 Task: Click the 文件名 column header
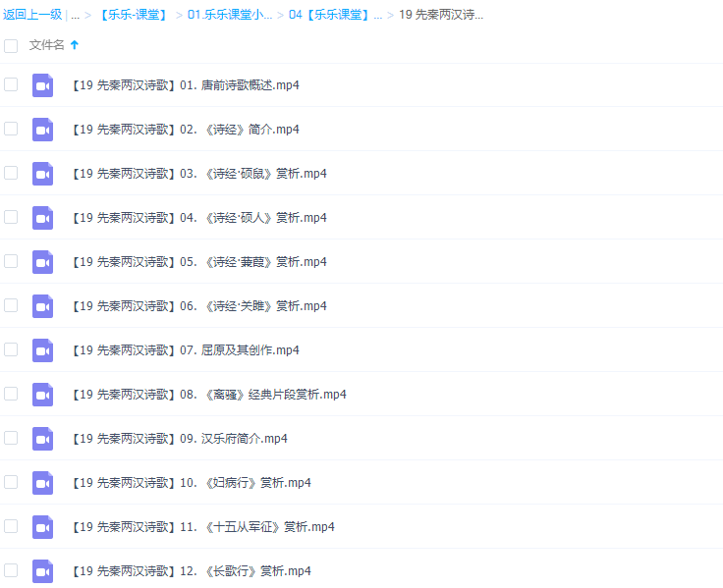(46, 45)
